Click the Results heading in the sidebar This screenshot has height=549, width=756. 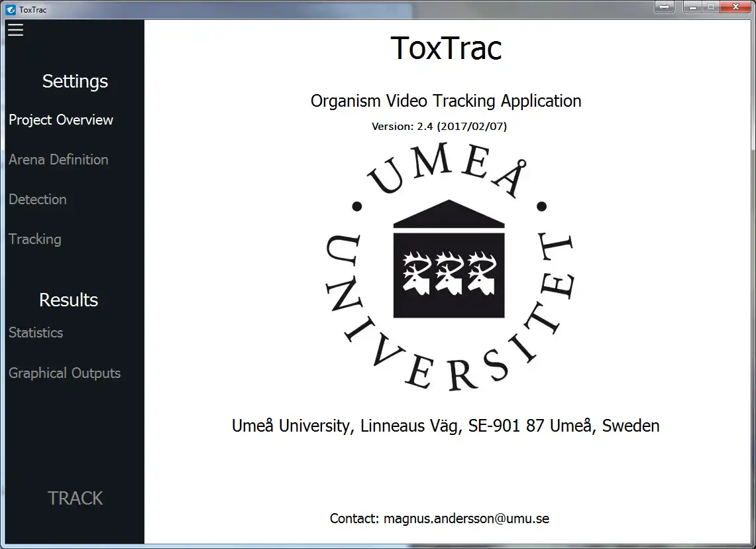click(68, 300)
